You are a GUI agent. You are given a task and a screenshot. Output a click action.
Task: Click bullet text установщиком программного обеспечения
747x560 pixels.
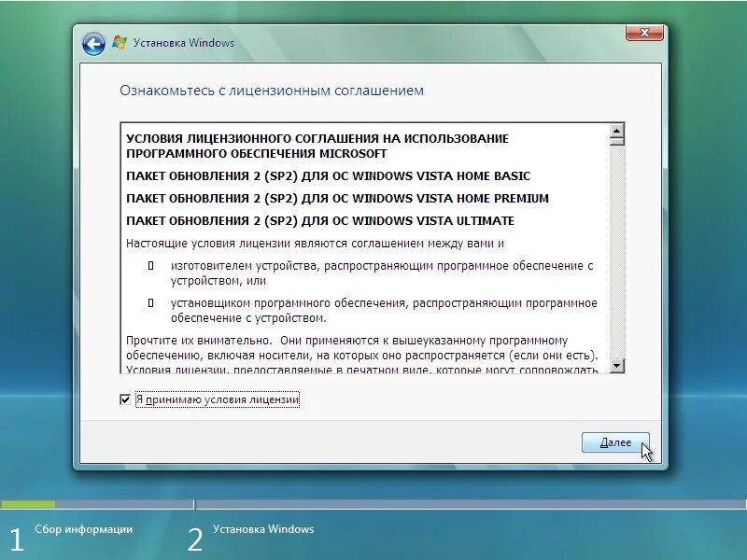(x=384, y=311)
